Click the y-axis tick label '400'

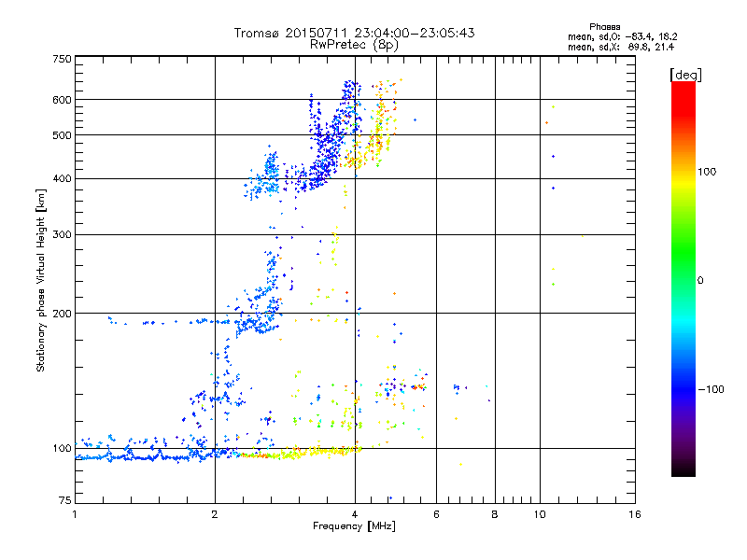(62, 178)
